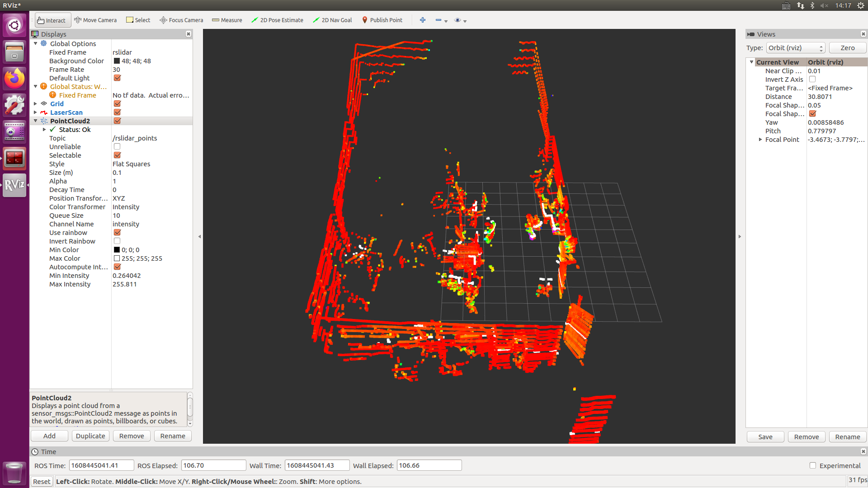Image resolution: width=868 pixels, height=488 pixels.
Task: Toggle the Use rainbow checkbox
Action: [x=117, y=233]
